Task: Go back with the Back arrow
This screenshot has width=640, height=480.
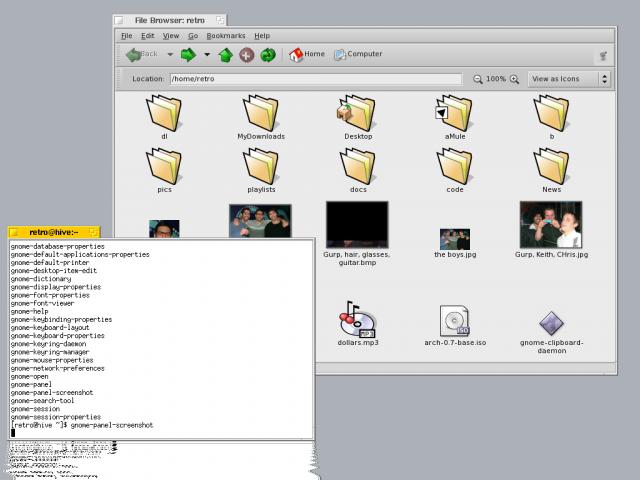Action: (x=141, y=54)
